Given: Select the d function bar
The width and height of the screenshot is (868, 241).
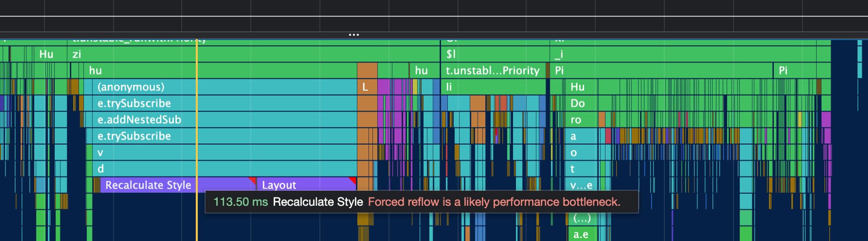Looking at the screenshot, I should pos(224,169).
